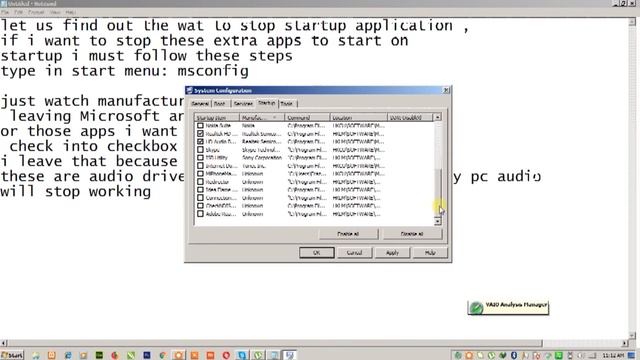
Task: Click Show Desktop at taskbar's end
Action: (631, 356)
